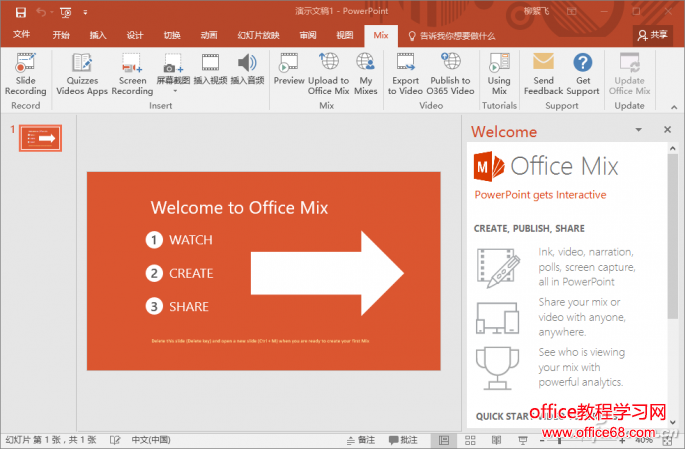Click user account name in title bar
Screen dimensions: 685x449
[536, 11]
